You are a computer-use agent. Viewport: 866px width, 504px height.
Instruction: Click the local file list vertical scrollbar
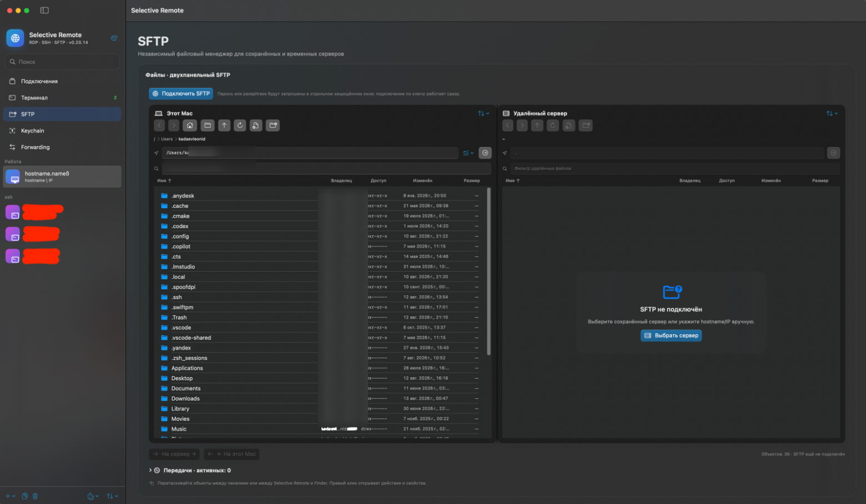click(x=489, y=271)
